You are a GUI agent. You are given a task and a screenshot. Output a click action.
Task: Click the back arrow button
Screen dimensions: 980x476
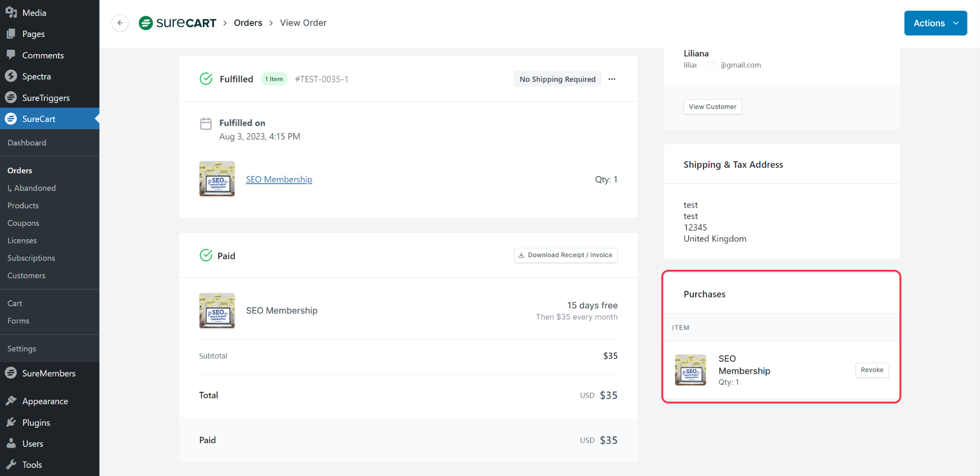pyautogui.click(x=120, y=23)
